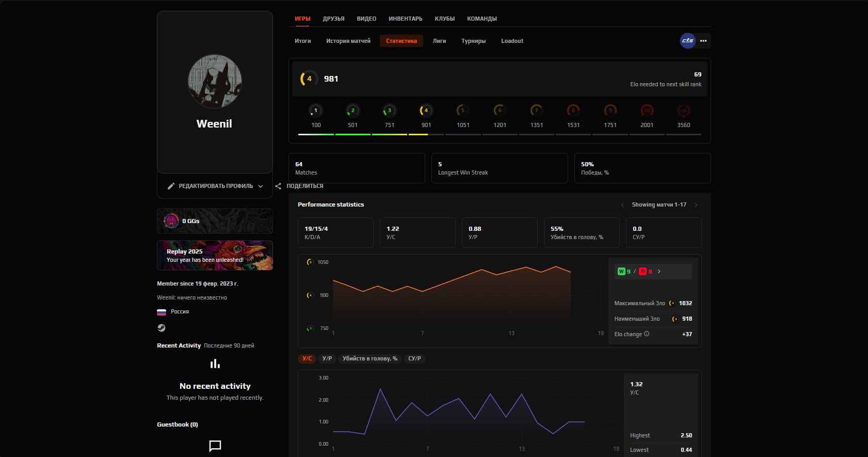868x457 pixels.
Task: Click the guestbook chat bubble icon
Action: click(x=215, y=446)
